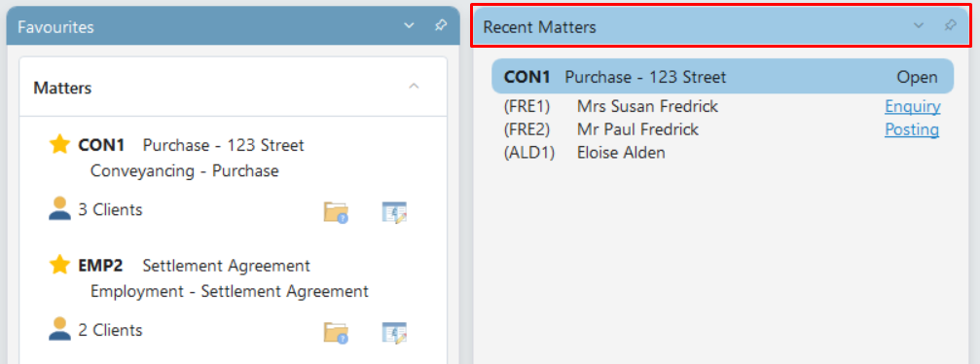Open the folder icon for CON1 matter
The width and height of the screenshot is (980, 364).
(x=336, y=212)
